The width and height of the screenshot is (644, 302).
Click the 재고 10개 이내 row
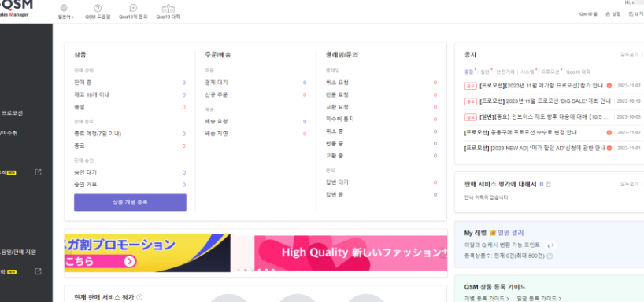[130, 94]
